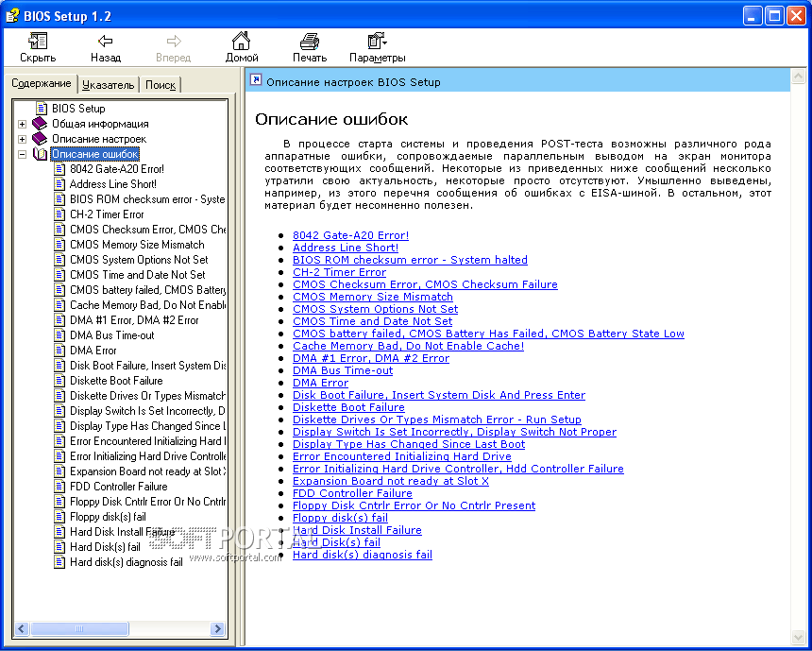Open CMOS Time and Date Not Set link
The height and width of the screenshot is (651, 812).
[x=372, y=321]
